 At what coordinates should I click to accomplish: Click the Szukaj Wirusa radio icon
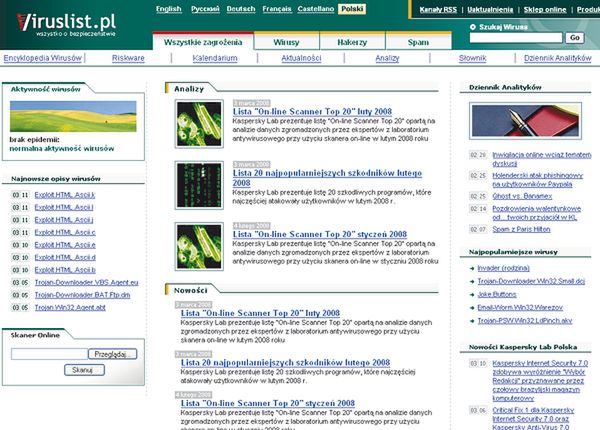click(x=473, y=27)
